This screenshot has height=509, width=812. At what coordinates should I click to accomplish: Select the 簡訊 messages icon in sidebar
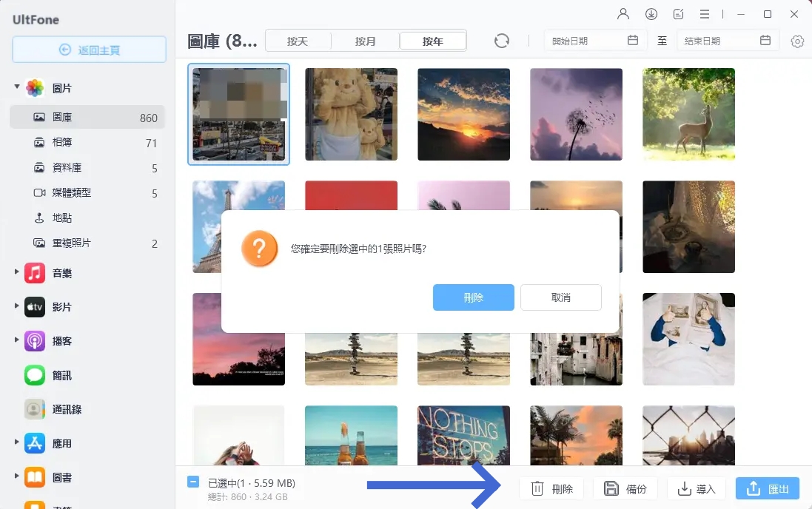35,375
